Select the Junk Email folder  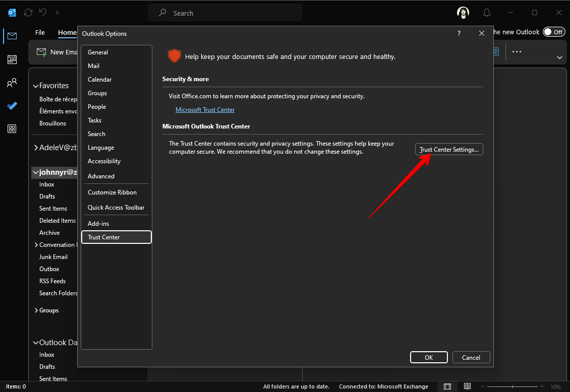[53, 257]
